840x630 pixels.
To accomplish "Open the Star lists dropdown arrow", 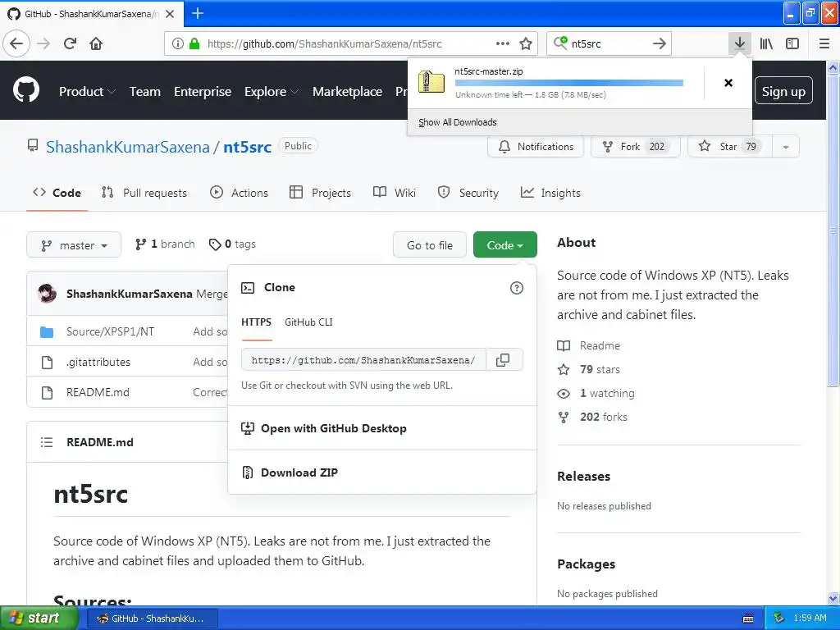I will [785, 147].
